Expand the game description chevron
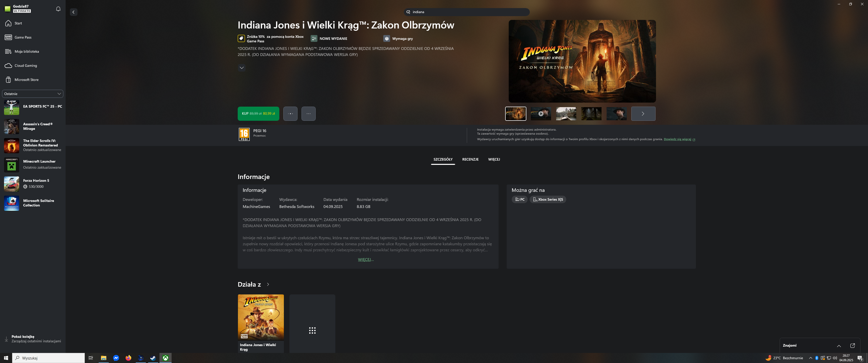This screenshot has height=363, width=868. (241, 68)
